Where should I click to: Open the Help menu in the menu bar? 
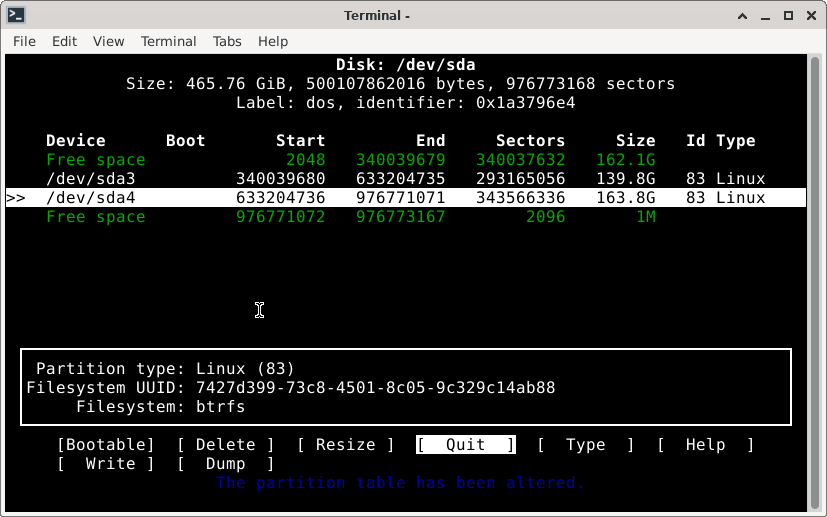[272, 41]
